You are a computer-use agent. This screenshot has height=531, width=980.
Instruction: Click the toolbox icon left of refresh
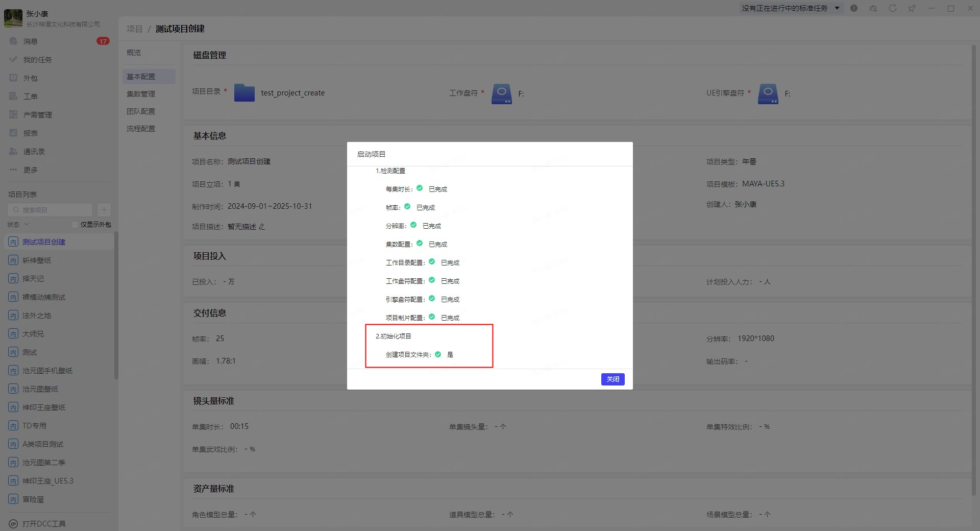873,8
